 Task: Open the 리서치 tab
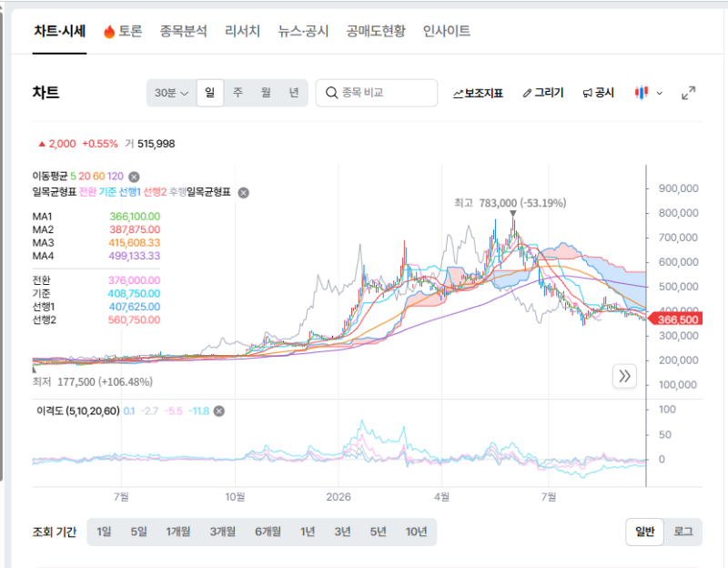point(242,31)
